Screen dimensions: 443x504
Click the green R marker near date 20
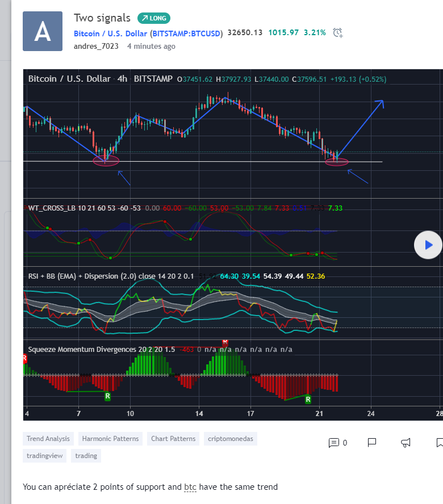click(x=308, y=400)
